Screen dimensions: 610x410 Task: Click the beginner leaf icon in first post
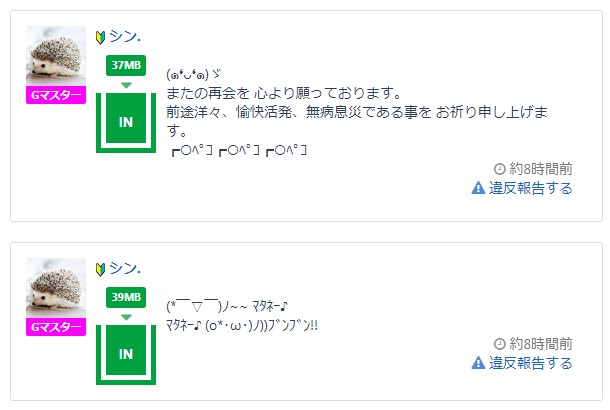[100, 37]
